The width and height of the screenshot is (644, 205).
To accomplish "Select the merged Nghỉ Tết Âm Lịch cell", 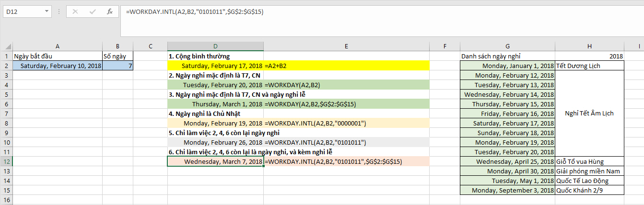I will coord(589,114).
